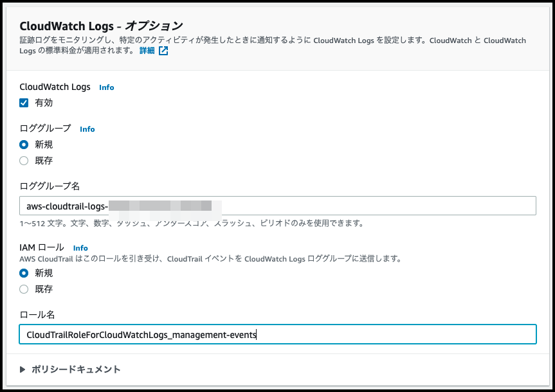This screenshot has height=392, width=555.
Task: Click the 既存 label under ロググループ
Action: coord(44,161)
